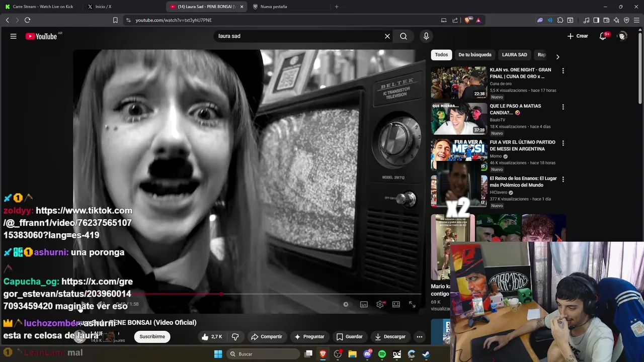Open the Cuna de oro channel

(501, 84)
